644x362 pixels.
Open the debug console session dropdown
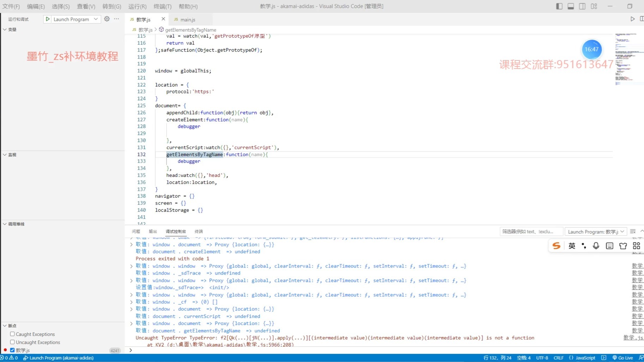(595, 232)
